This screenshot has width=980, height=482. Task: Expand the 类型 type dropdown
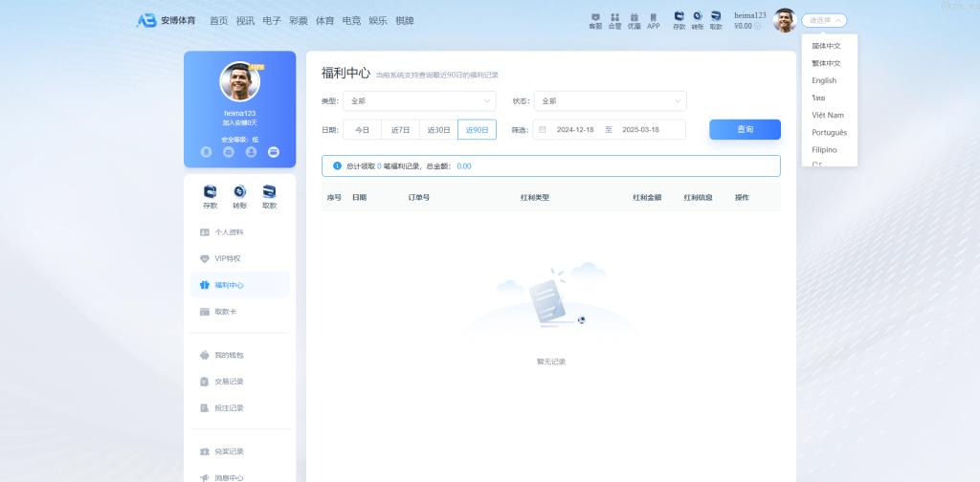[418, 100]
